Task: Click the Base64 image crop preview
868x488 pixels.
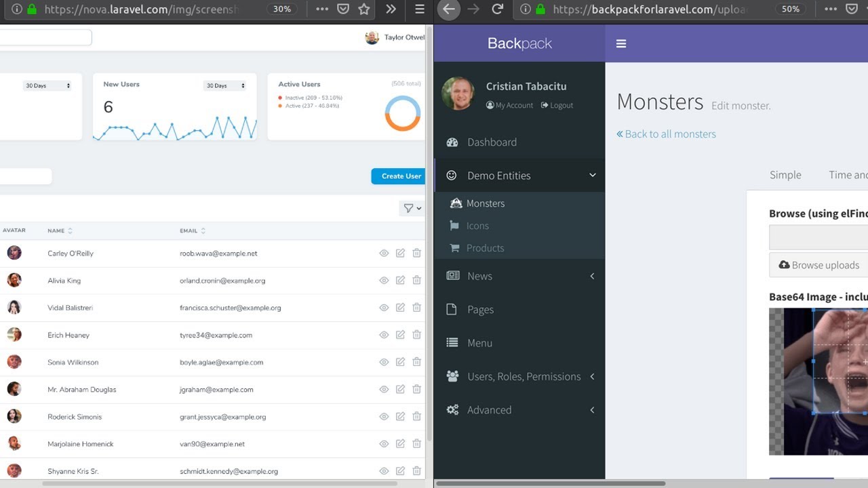Action: pos(818,382)
